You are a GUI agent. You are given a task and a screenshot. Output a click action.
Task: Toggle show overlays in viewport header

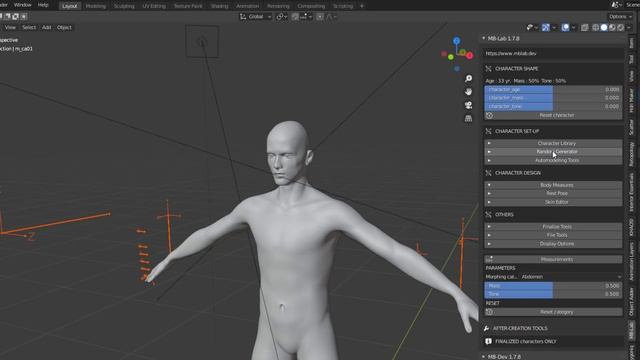pos(565,27)
